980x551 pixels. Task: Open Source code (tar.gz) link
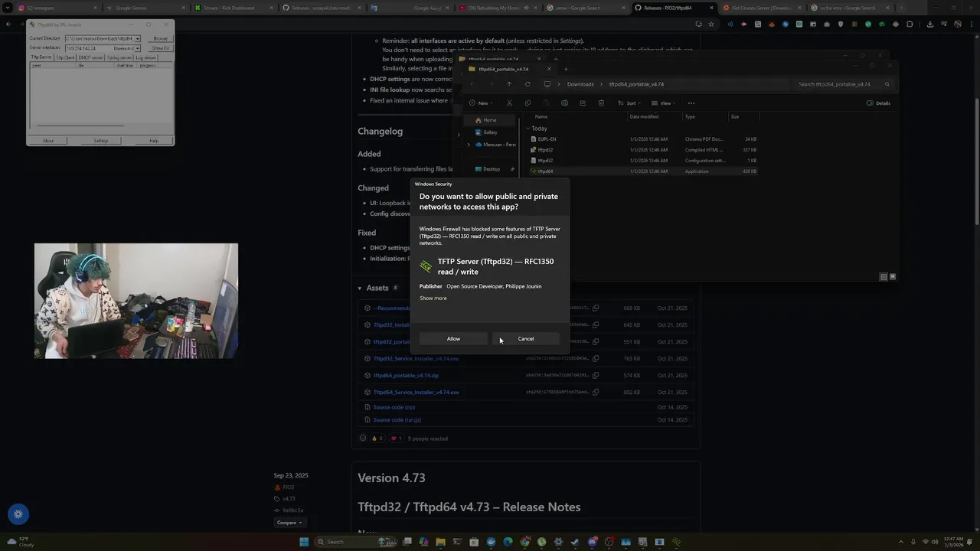(397, 420)
